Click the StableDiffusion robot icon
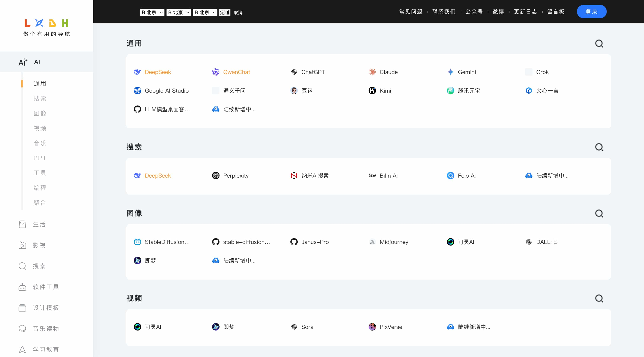Screen dimensions: 644x357 (x=137, y=242)
